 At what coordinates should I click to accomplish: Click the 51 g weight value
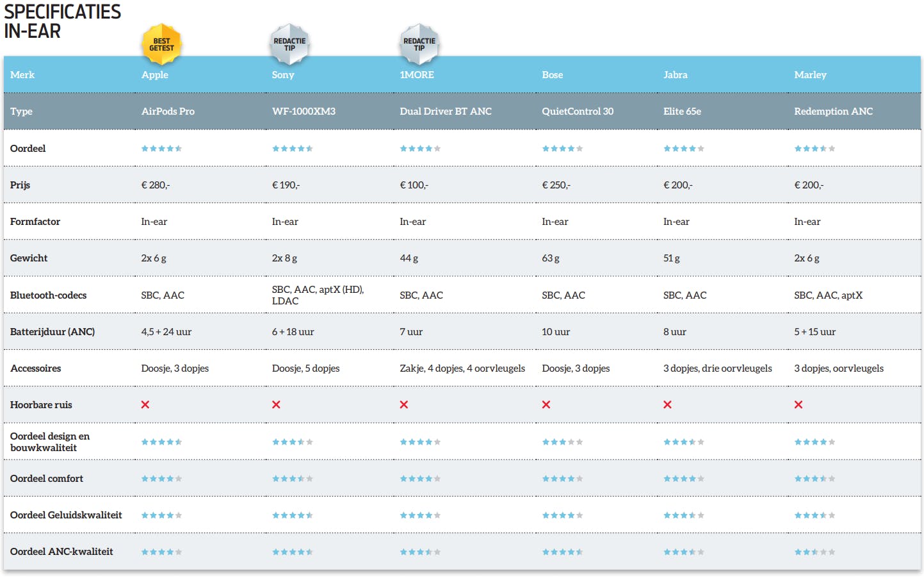[x=672, y=258]
